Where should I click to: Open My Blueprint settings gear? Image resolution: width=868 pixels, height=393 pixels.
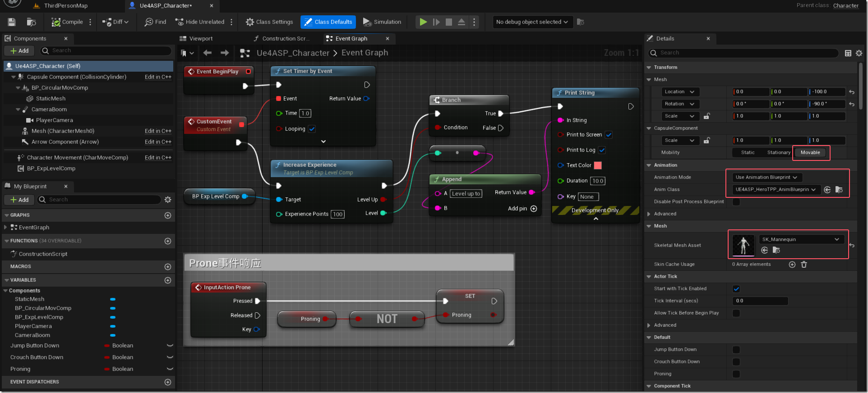point(168,200)
